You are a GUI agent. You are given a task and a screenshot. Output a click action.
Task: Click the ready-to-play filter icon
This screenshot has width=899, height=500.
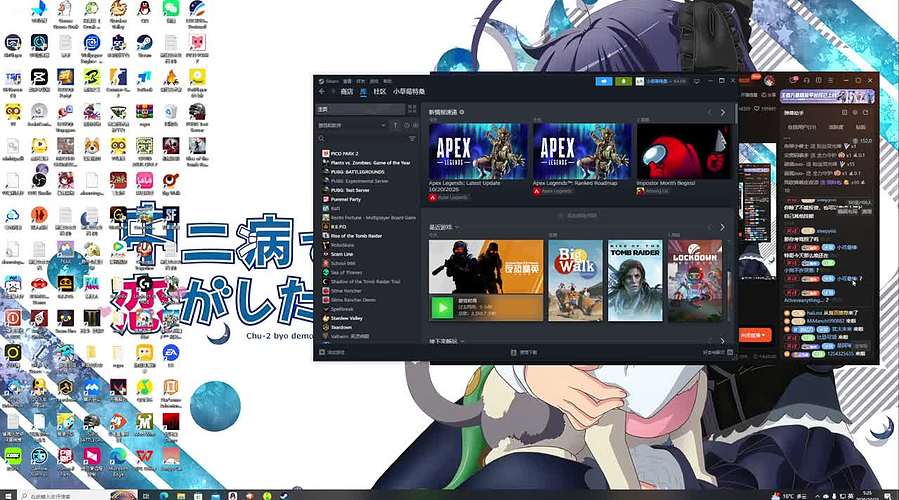pos(415,125)
